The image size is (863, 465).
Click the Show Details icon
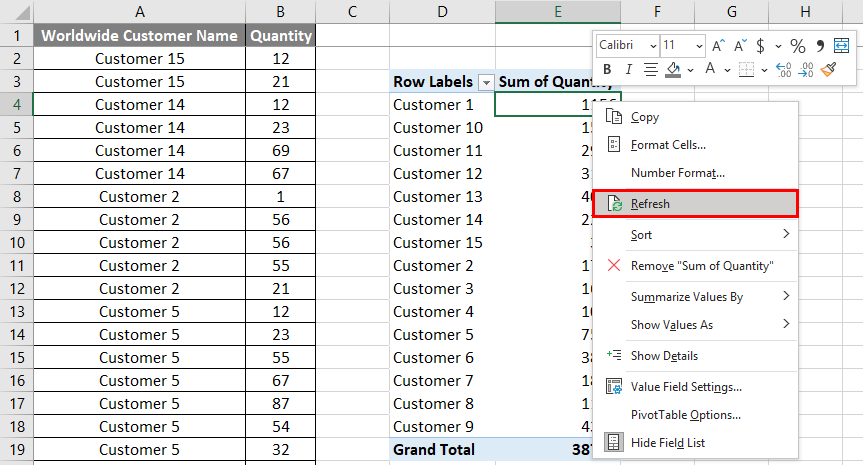614,355
